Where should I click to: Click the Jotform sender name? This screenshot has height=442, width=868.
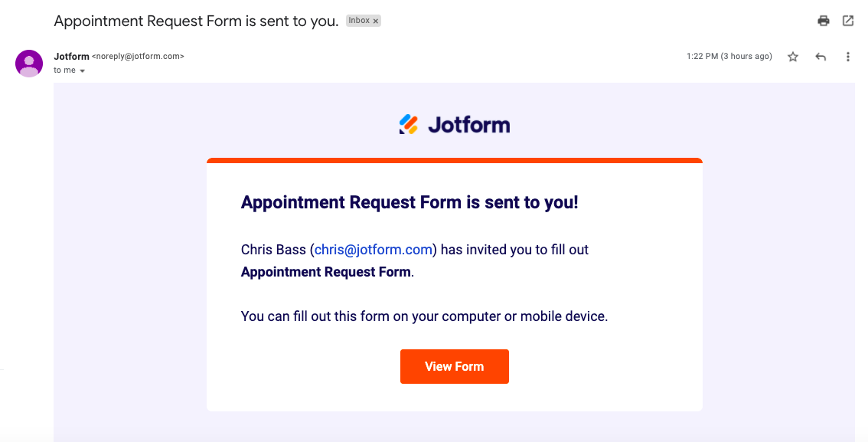click(71, 56)
